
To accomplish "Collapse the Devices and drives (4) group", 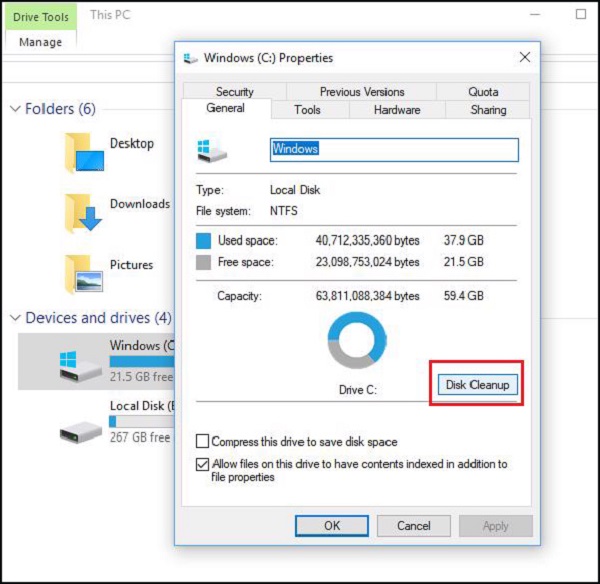I will point(15,318).
